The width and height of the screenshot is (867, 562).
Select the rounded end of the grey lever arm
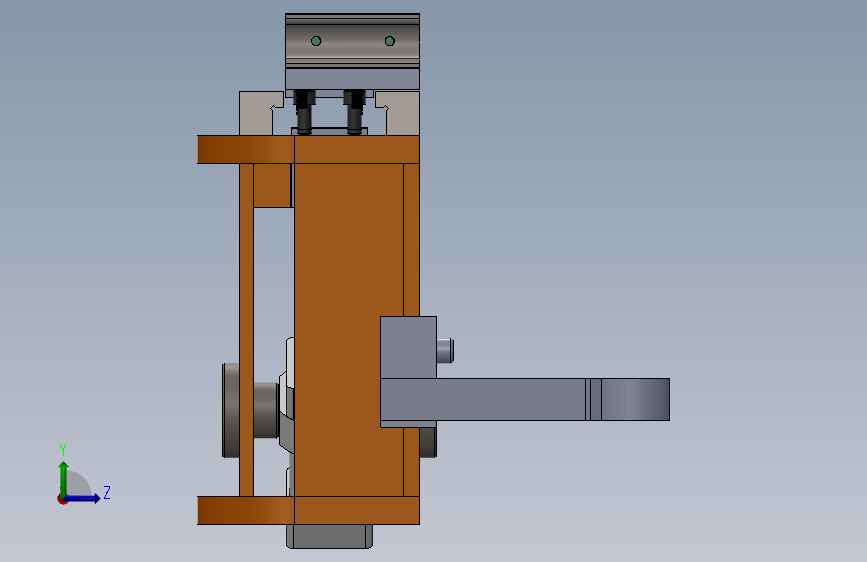point(635,399)
